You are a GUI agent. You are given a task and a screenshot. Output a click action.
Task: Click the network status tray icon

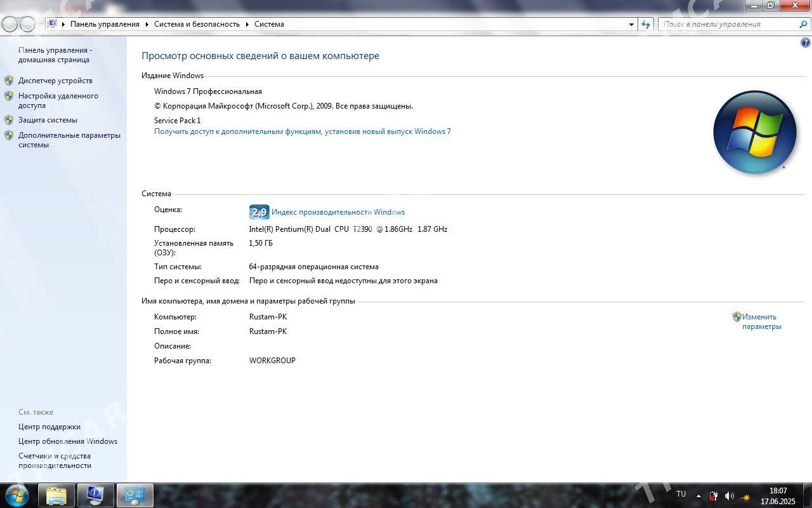tap(745, 496)
